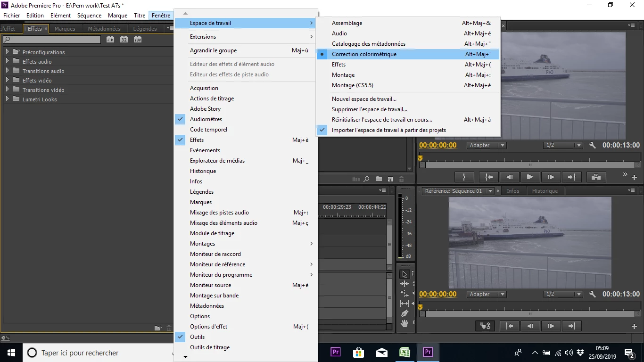The image size is (644, 362).
Task: Switch to the Marques tab
Action: point(65,29)
